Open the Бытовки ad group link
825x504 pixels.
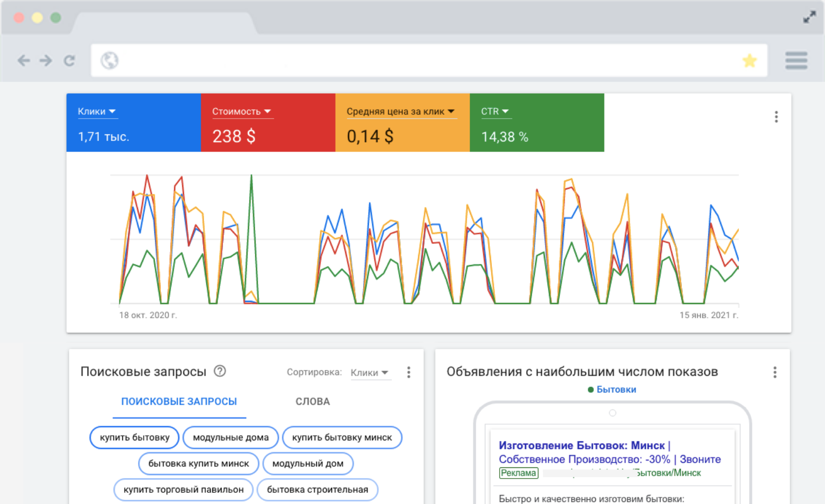[x=616, y=389]
